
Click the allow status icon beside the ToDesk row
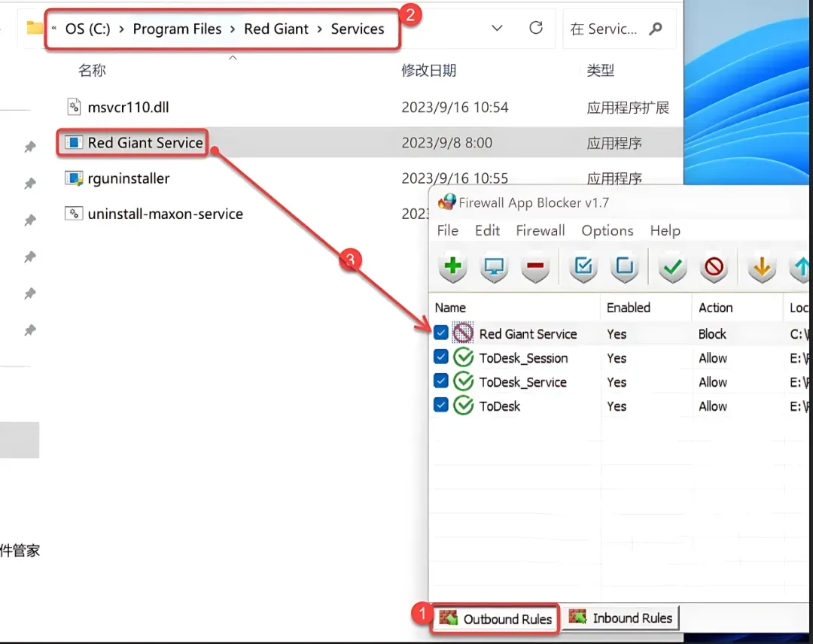click(463, 406)
